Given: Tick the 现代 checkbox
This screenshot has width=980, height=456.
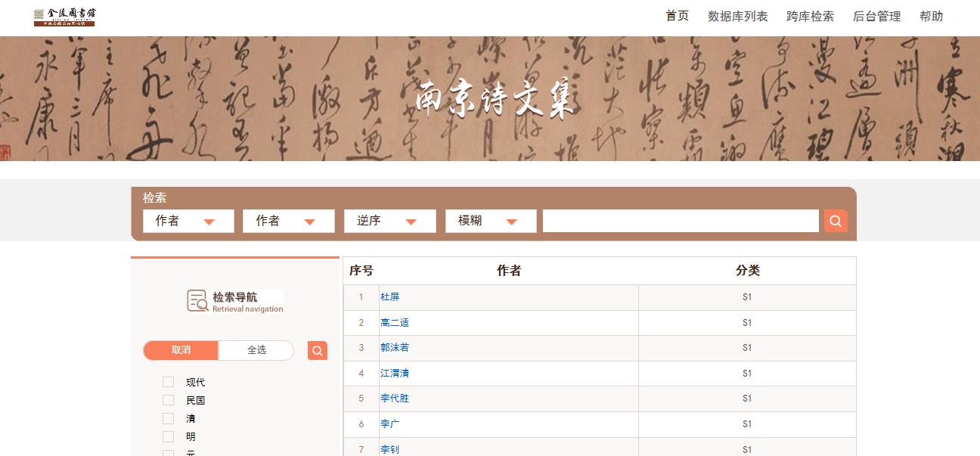Looking at the screenshot, I should 168,383.
